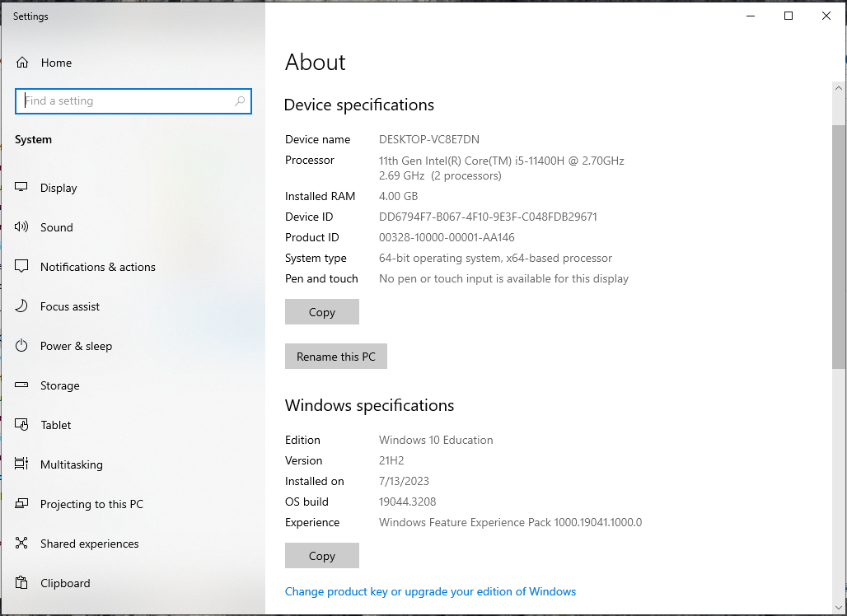Click the Device ID value DD6794F7
Screen dimensions: 847x616
coord(488,217)
